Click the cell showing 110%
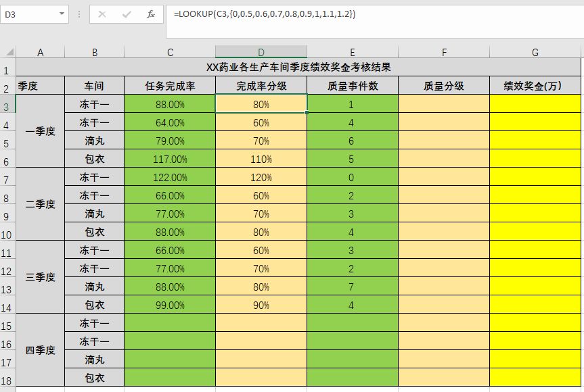 [x=261, y=160]
